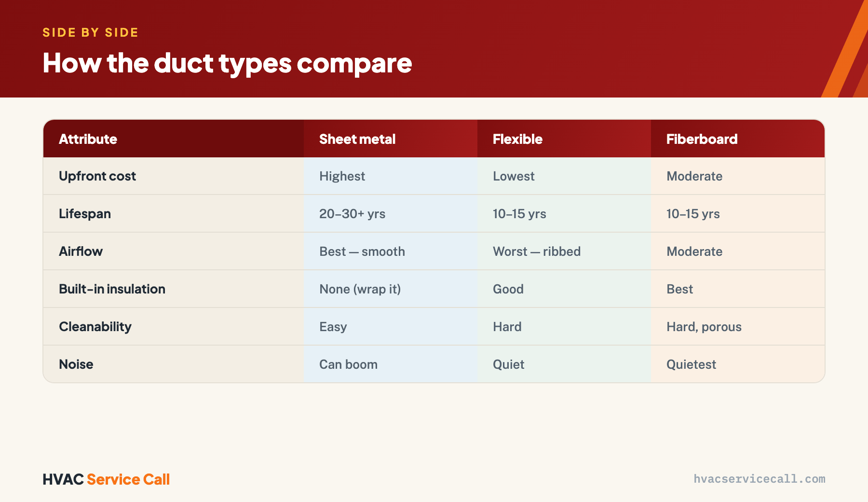Click the 'Upfront cost' row label
Screen dimensions: 868x502
(x=174, y=176)
